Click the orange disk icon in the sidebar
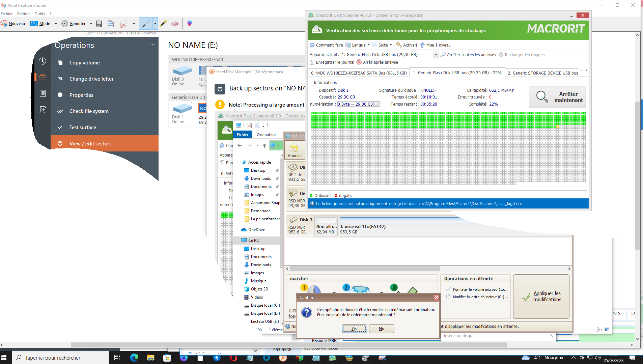Image resolution: width=643 pixels, height=364 pixels. (x=43, y=77)
